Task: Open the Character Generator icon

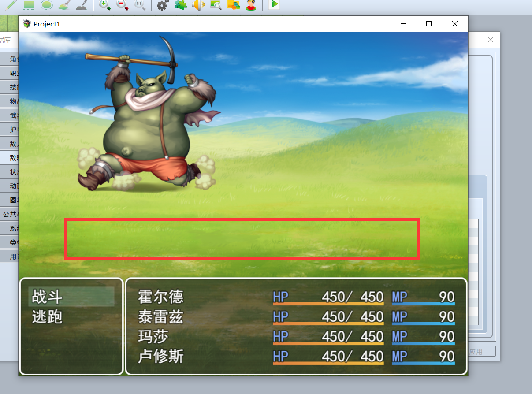Action: click(251, 5)
